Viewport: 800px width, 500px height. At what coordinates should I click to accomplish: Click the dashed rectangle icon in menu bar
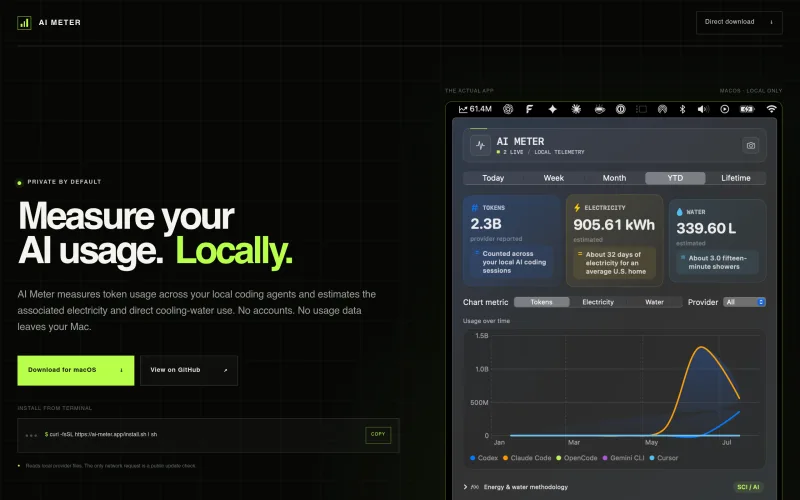click(x=641, y=109)
